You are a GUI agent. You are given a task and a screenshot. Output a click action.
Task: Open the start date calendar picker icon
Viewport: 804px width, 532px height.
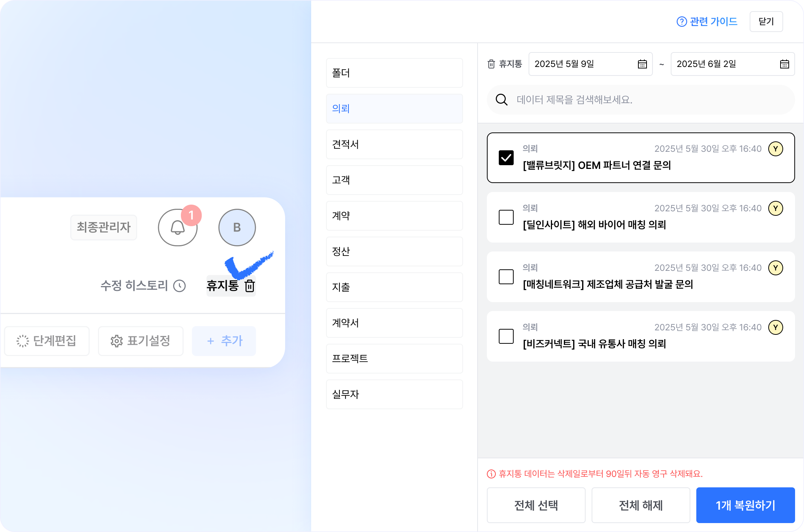[x=642, y=64]
